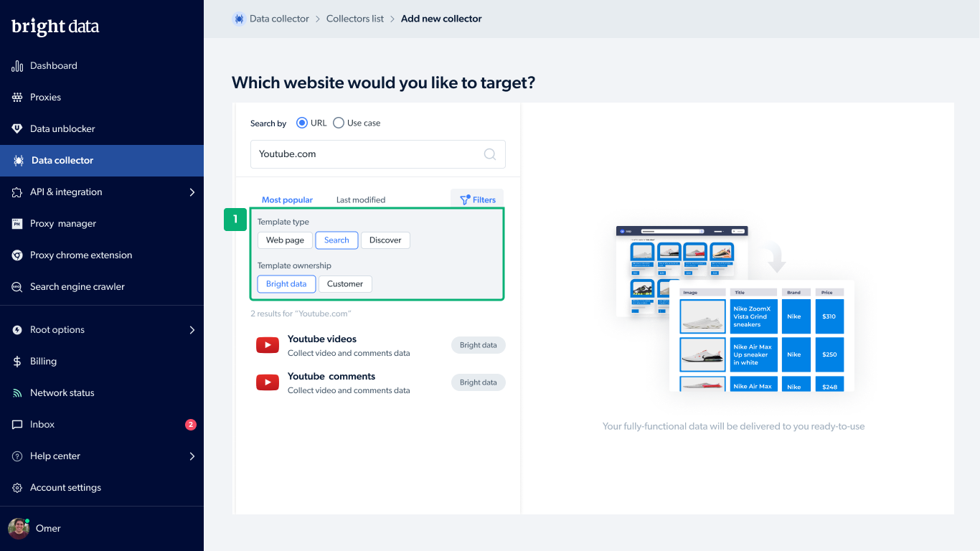Click the Search engine crawler icon
The height and width of the screenshot is (551, 980).
tap(17, 287)
